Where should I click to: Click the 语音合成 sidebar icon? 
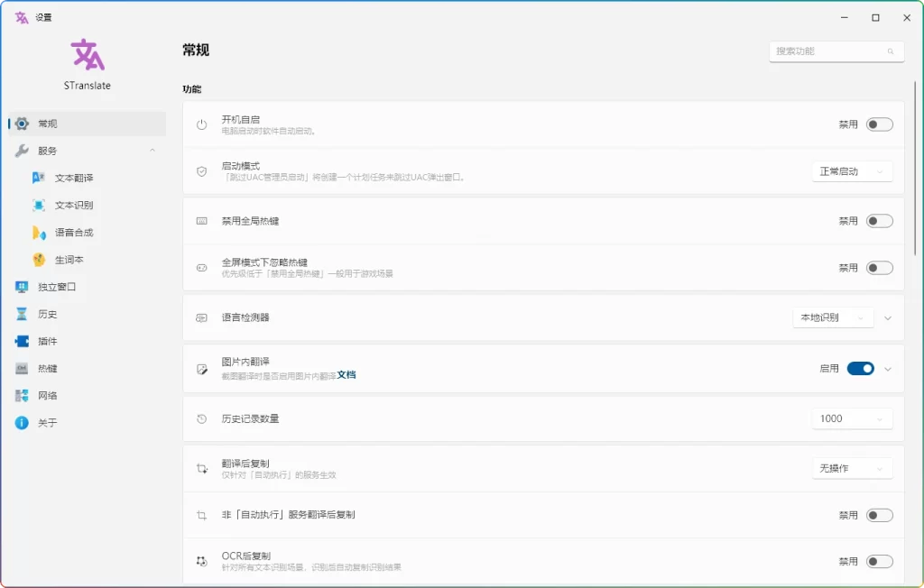[36, 232]
